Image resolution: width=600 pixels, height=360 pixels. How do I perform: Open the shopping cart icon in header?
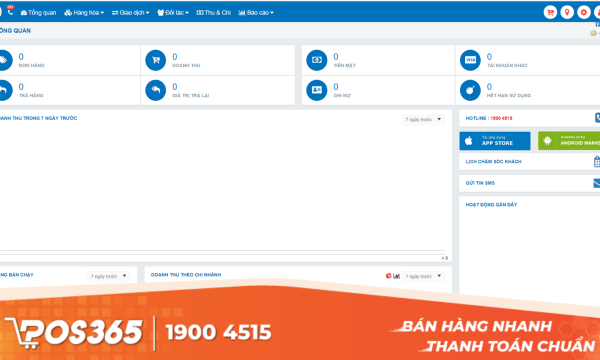[x=550, y=13]
